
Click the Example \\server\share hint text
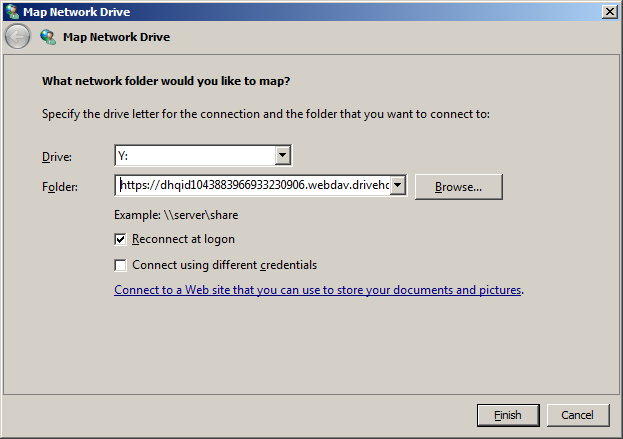click(175, 215)
